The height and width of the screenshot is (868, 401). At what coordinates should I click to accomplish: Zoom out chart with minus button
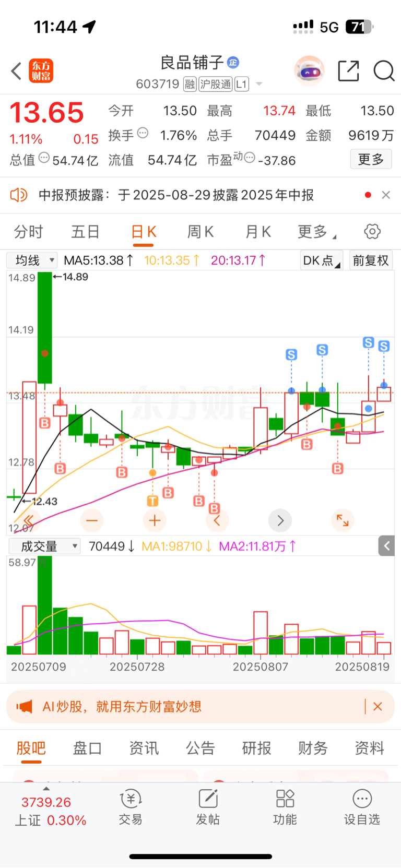[x=92, y=520]
